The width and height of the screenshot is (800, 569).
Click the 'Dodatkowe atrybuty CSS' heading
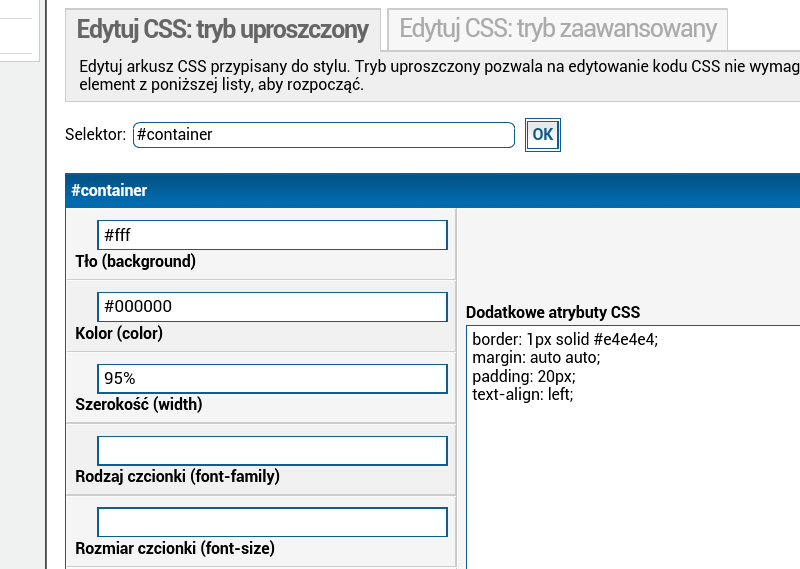553,312
